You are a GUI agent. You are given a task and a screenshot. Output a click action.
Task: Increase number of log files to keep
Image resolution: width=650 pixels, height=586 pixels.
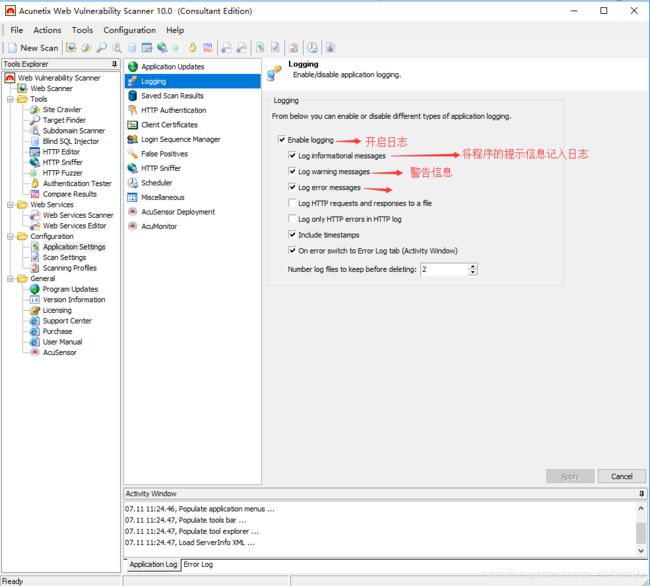[x=473, y=266]
